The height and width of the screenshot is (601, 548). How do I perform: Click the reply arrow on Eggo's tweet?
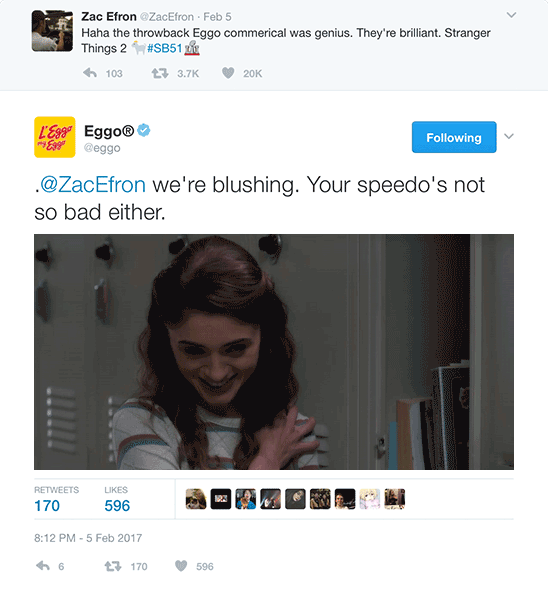(x=43, y=566)
